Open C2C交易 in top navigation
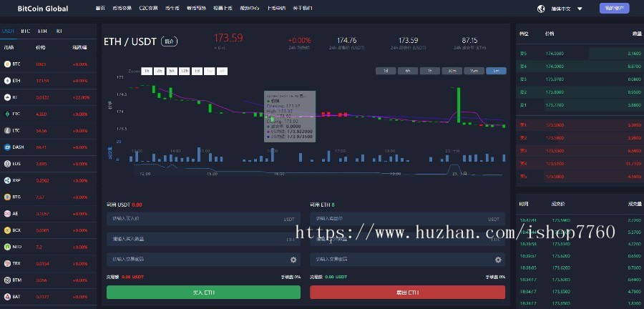This screenshot has height=309, width=644. [x=148, y=8]
